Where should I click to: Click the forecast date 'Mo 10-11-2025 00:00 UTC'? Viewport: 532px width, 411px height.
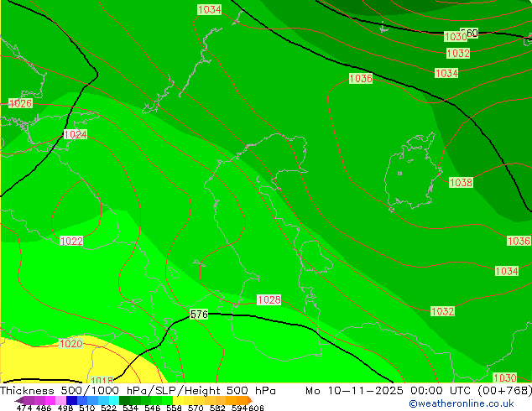pyautogui.click(x=389, y=391)
